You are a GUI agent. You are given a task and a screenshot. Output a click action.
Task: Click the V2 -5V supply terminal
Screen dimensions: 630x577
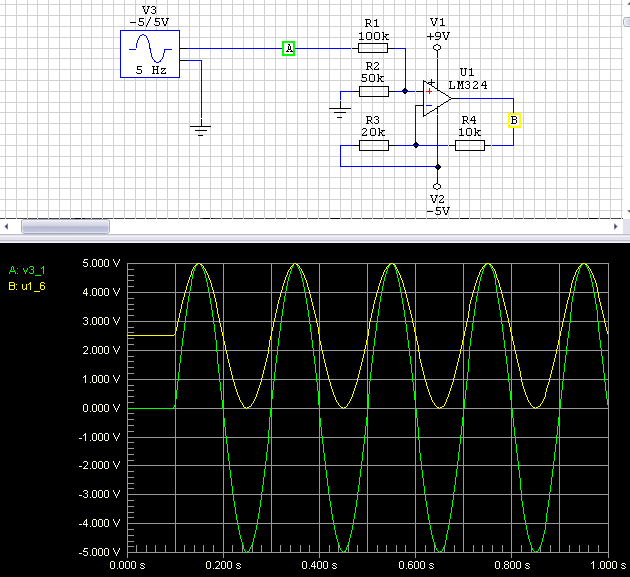tap(437, 186)
